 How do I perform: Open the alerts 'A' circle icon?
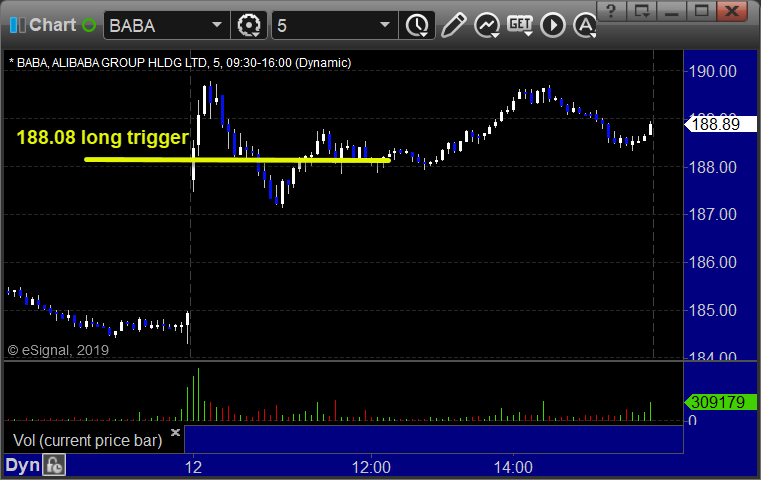point(585,25)
